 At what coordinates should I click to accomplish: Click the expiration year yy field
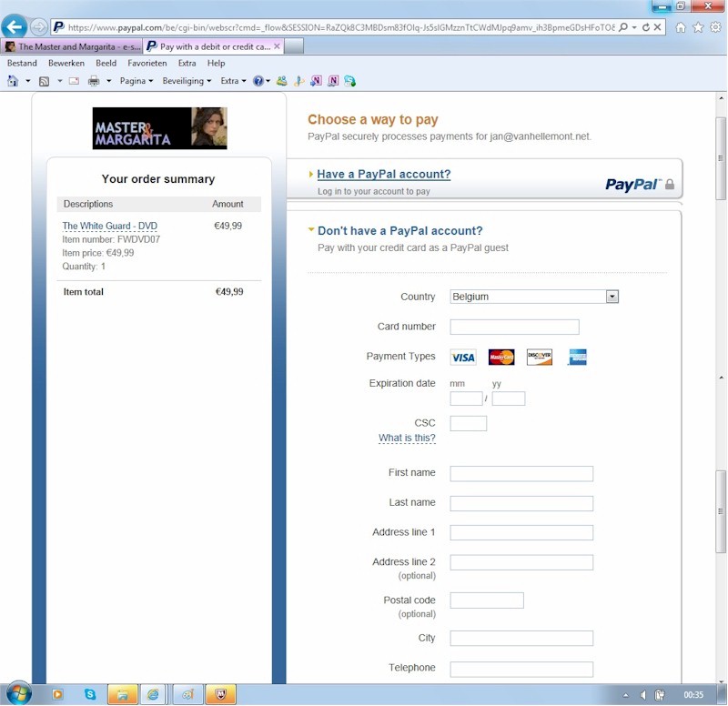(x=509, y=398)
